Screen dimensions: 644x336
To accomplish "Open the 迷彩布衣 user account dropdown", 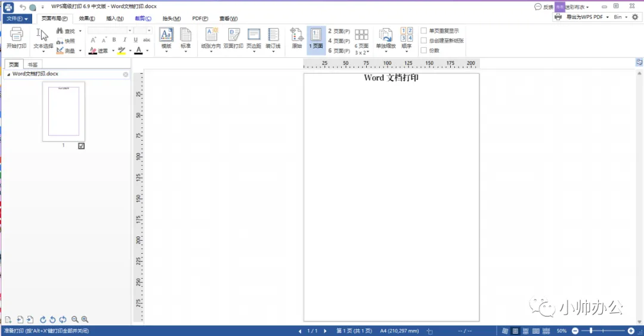I will 577,7.
